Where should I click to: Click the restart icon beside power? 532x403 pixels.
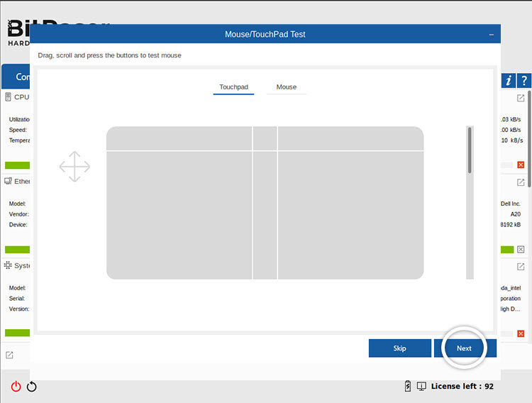[x=31, y=387]
